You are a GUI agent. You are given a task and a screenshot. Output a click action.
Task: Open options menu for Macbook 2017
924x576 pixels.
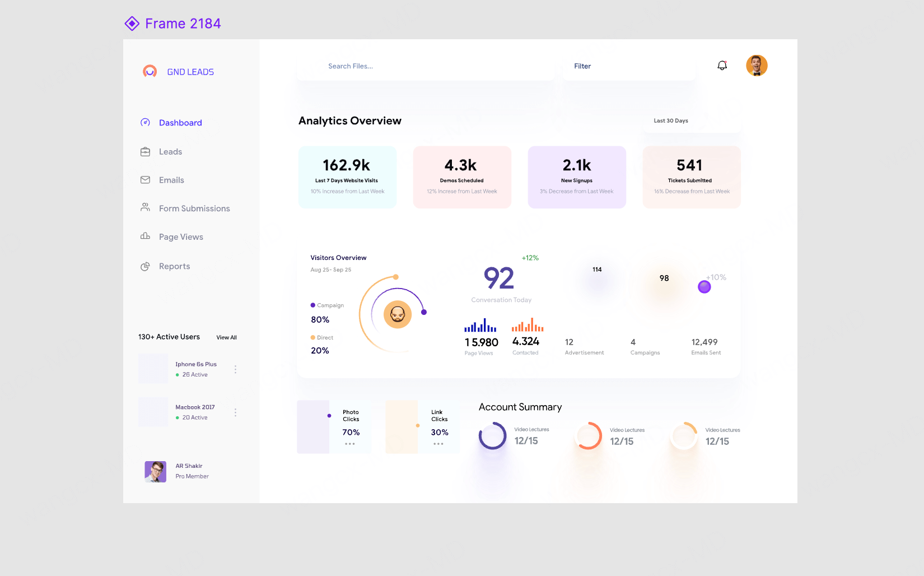pos(235,412)
